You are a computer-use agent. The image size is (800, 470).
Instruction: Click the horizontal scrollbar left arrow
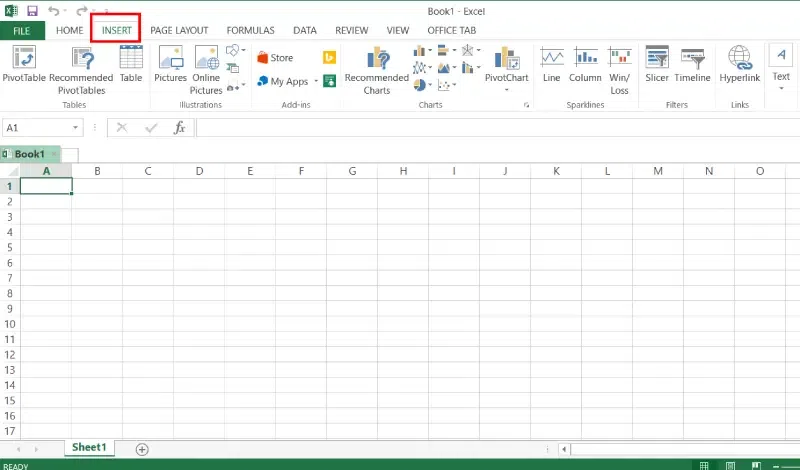564,450
